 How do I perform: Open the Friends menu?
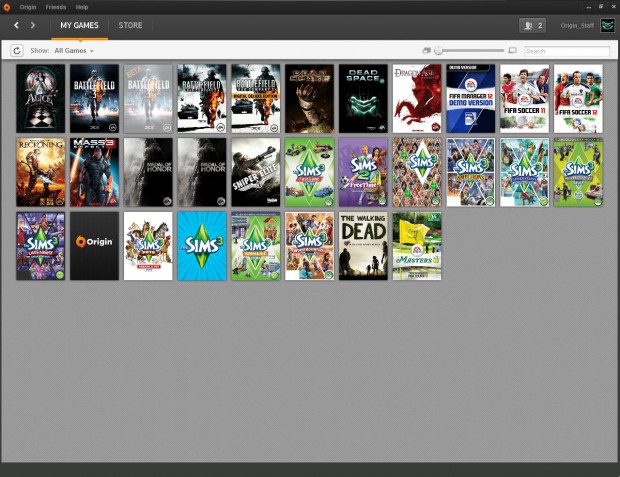pyautogui.click(x=56, y=7)
